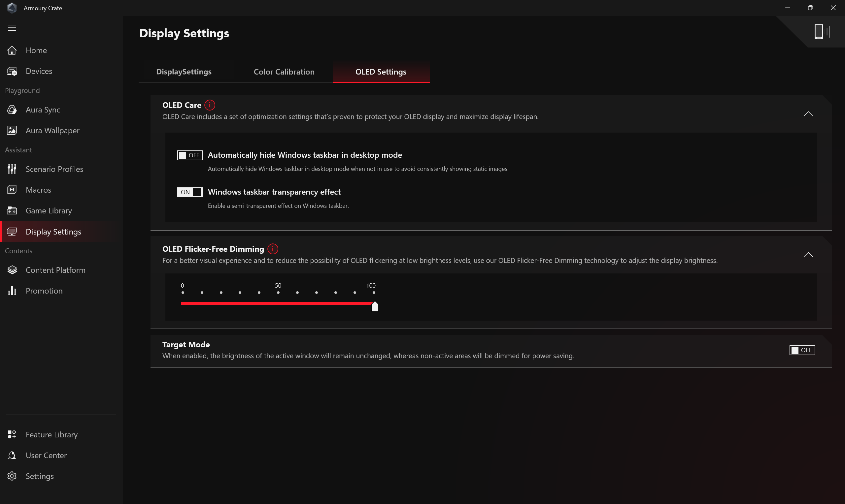
Task: Click the Game Library icon
Action: tap(12, 210)
